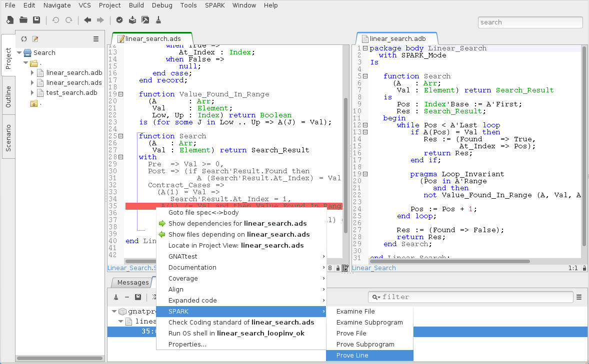Choose Prove Line from SPARK submenu
589x364 pixels.
pos(369,356)
